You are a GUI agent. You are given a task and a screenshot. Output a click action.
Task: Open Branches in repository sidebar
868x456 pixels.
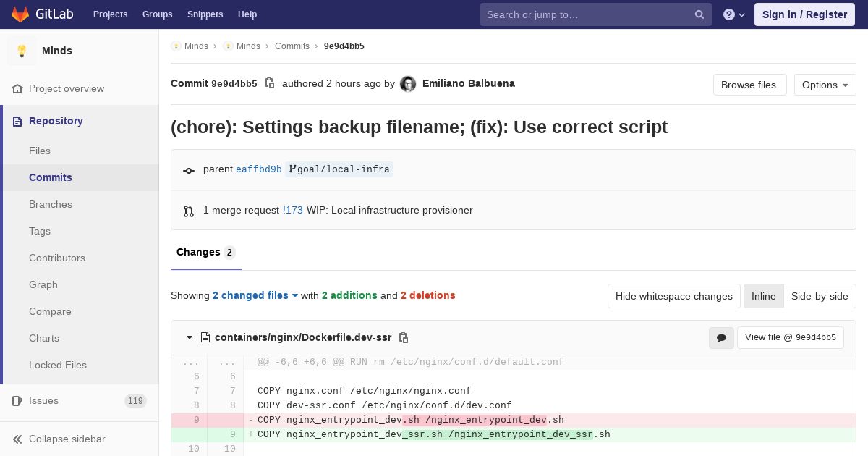[51, 204]
